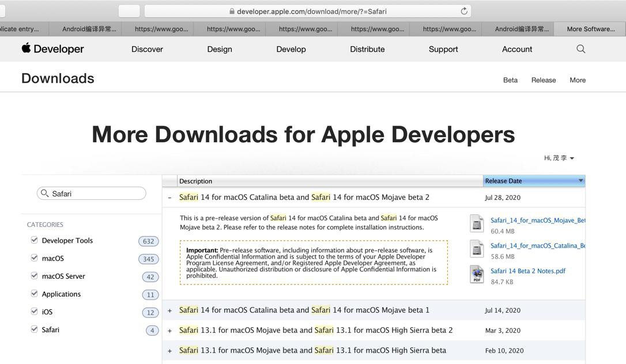Go to the Beta downloads section
This screenshot has width=626, height=364.
point(510,80)
